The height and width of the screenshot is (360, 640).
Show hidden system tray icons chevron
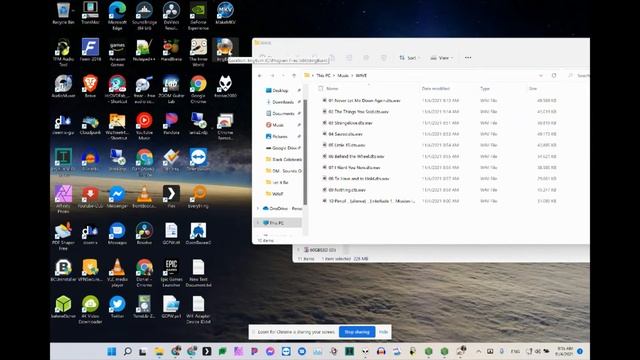click(x=478, y=351)
